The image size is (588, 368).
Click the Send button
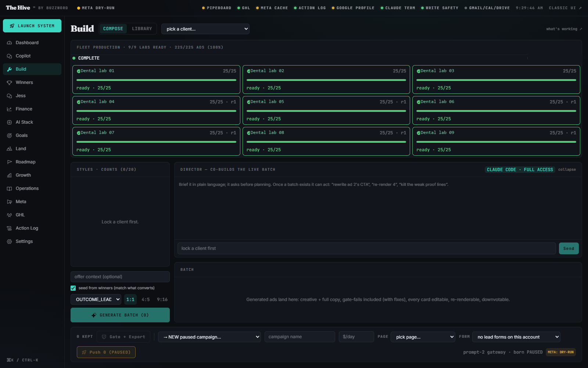pyautogui.click(x=569, y=248)
